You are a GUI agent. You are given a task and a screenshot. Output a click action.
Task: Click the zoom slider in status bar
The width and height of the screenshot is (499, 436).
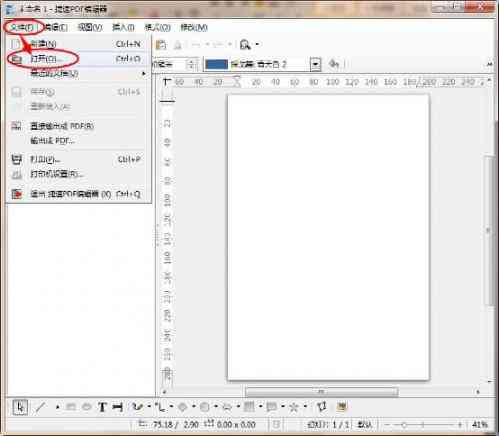[x=423, y=425]
